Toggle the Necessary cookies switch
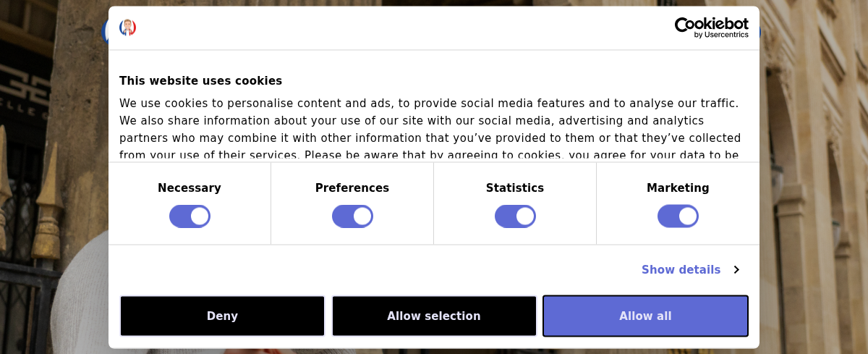 click(x=190, y=216)
